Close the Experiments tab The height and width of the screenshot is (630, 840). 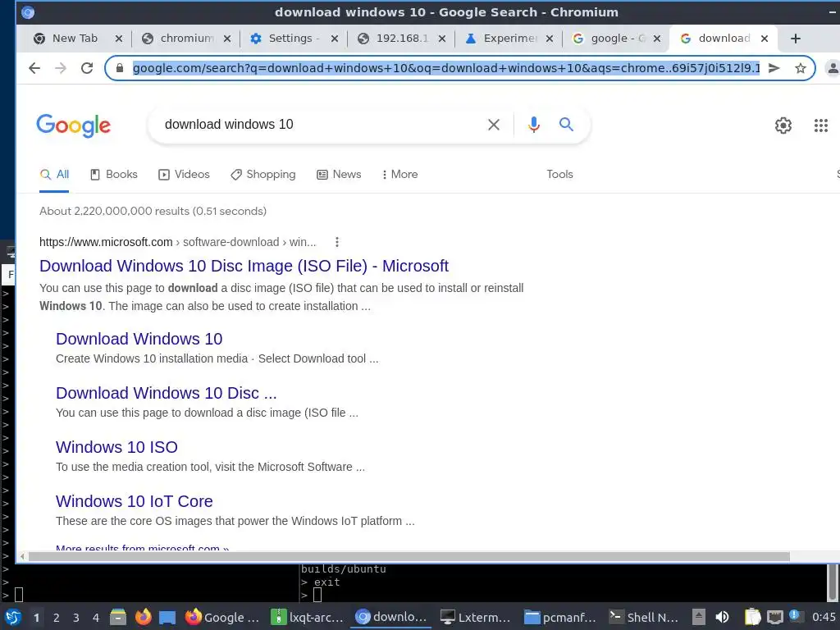point(549,39)
